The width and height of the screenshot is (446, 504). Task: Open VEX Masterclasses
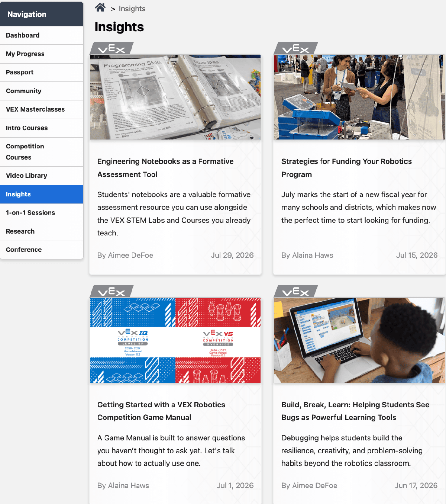pyautogui.click(x=42, y=109)
